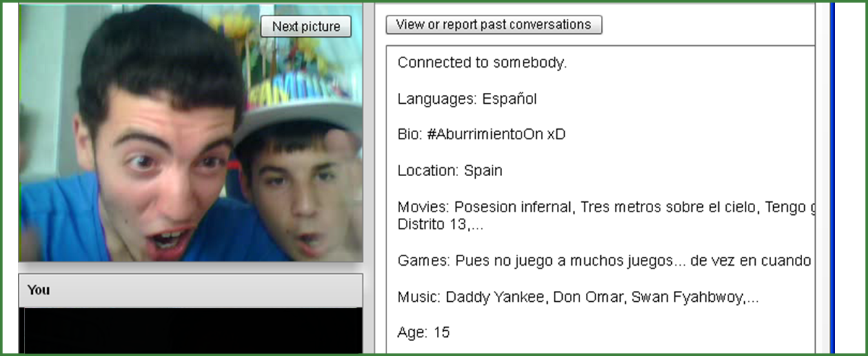Image resolution: width=868 pixels, height=356 pixels.
Task: Select the Location: Spain line
Action: pyautogui.click(x=450, y=171)
